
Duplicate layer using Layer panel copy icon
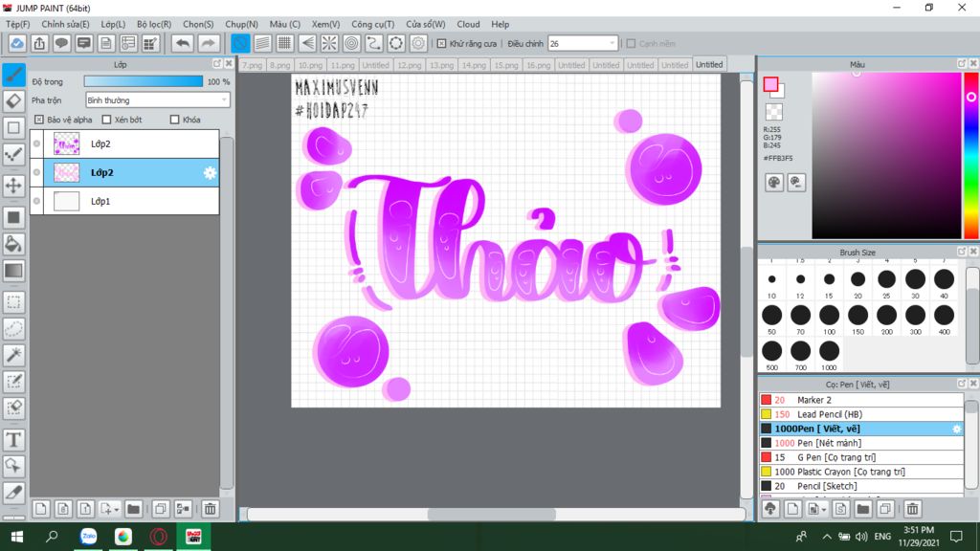160,509
